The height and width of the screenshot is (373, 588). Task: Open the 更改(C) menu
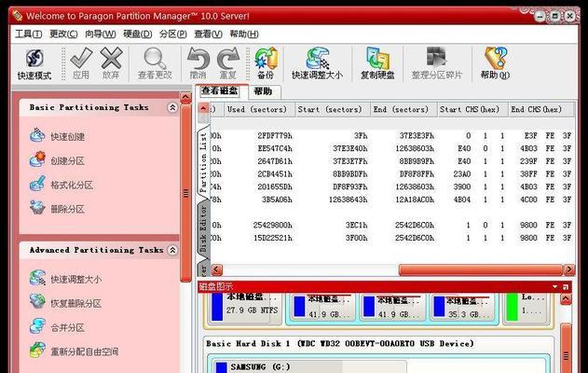(x=63, y=35)
